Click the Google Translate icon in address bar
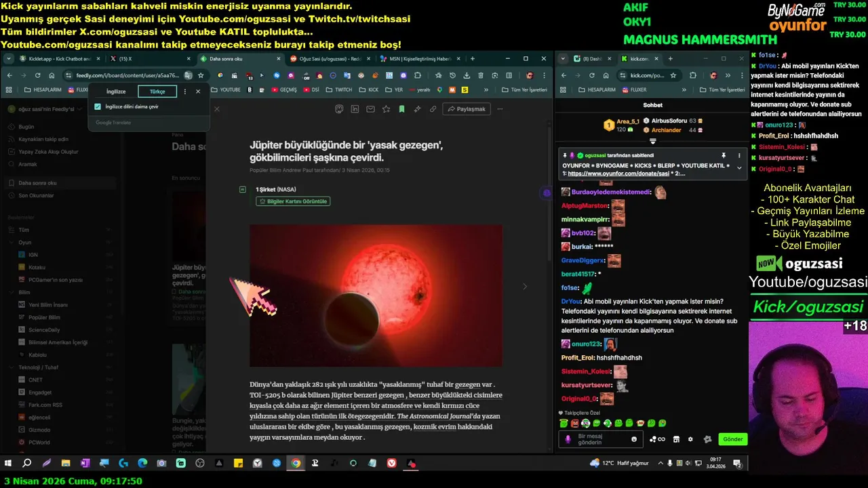 [188, 75]
